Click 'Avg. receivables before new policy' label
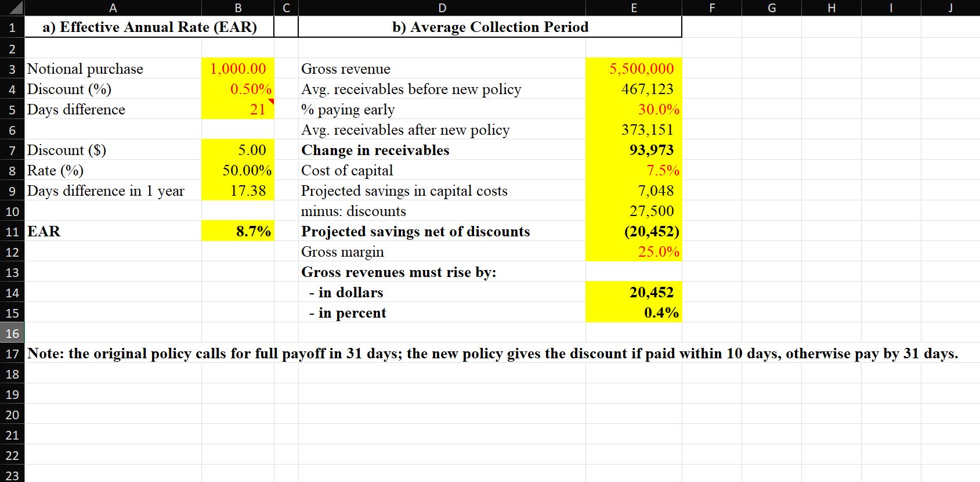This screenshot has height=482, width=980. pos(442,89)
